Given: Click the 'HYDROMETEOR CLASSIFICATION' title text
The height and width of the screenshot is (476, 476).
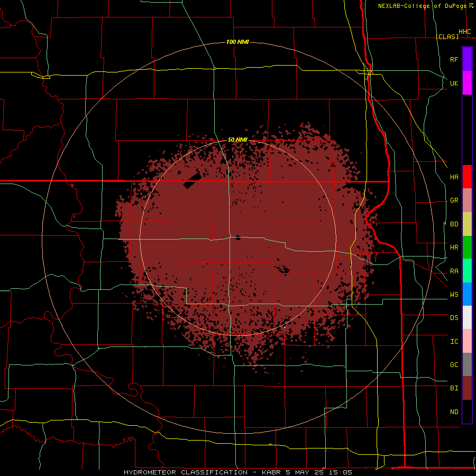Looking at the screenshot, I should click(186, 472).
